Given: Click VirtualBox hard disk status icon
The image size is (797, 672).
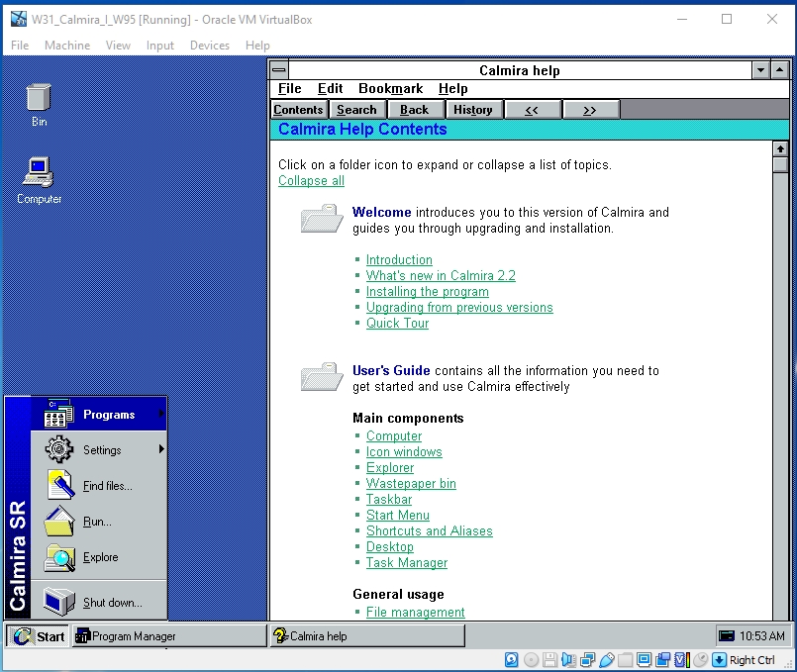Looking at the screenshot, I should point(511,660).
